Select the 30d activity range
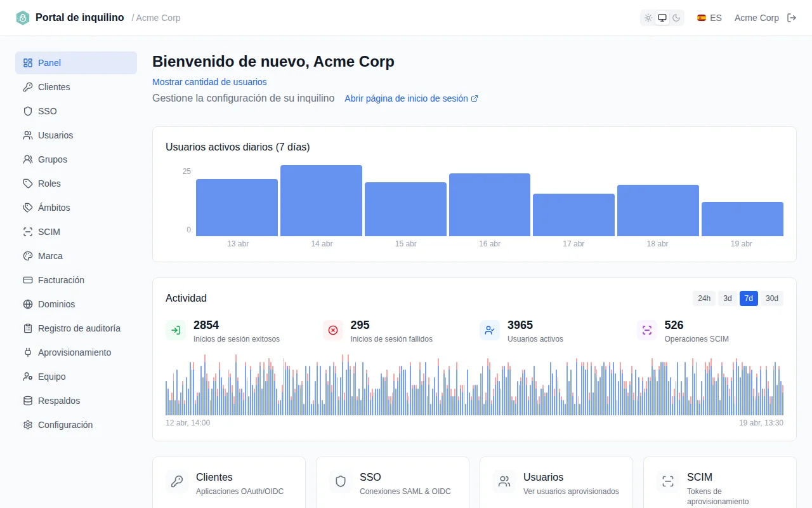The width and height of the screenshot is (812, 508). click(x=772, y=298)
